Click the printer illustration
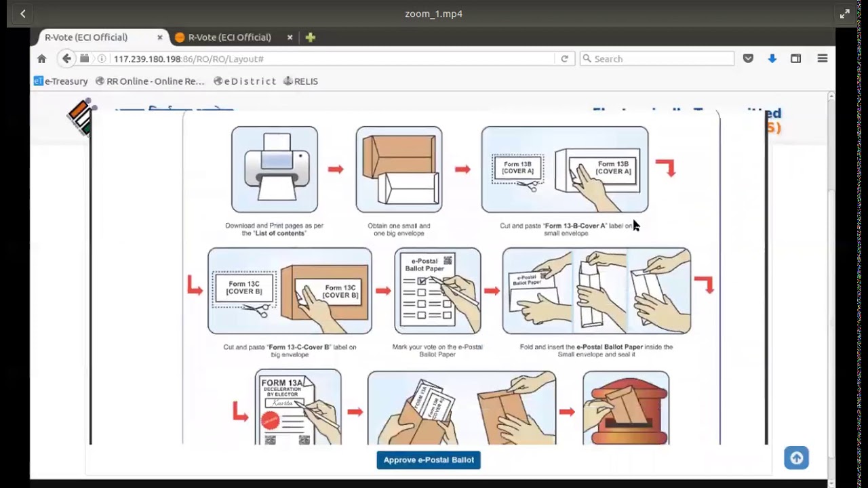 tap(275, 169)
